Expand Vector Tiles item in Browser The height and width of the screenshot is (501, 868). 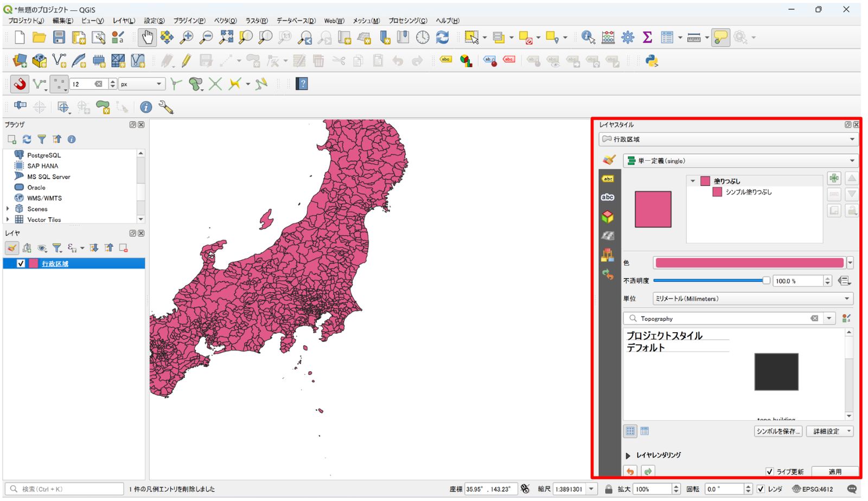(x=8, y=219)
